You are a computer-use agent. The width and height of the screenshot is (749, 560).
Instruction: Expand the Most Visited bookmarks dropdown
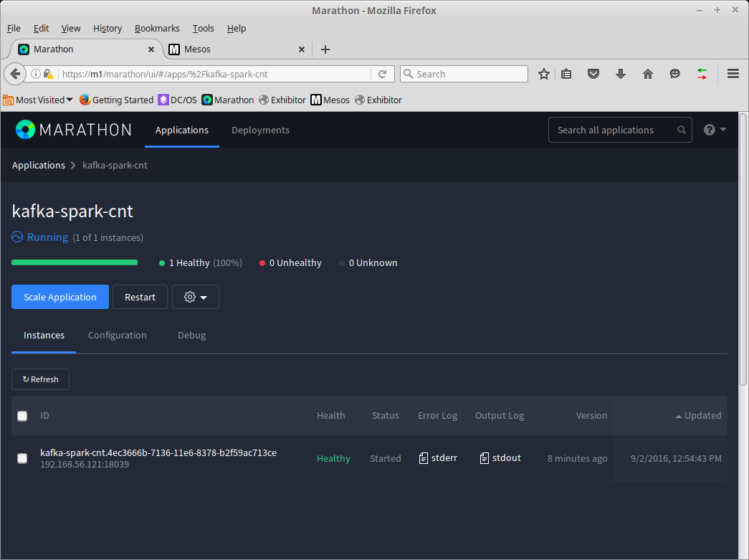point(38,100)
